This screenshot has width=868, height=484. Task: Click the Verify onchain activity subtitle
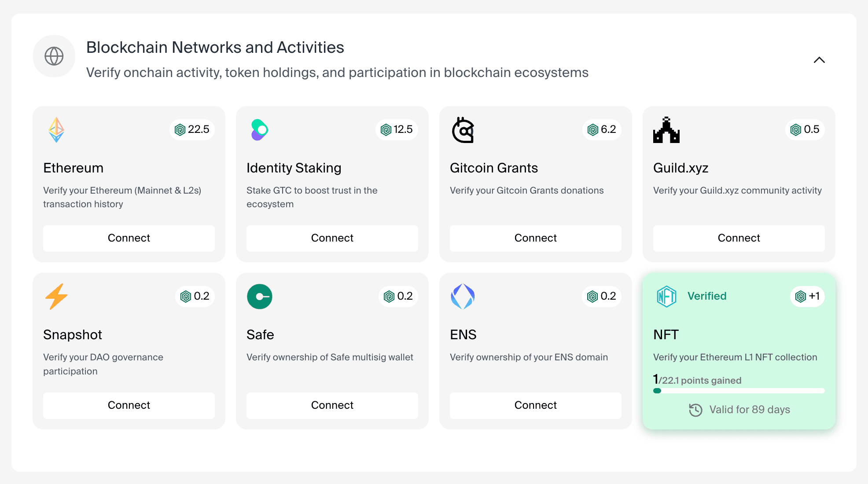point(337,73)
